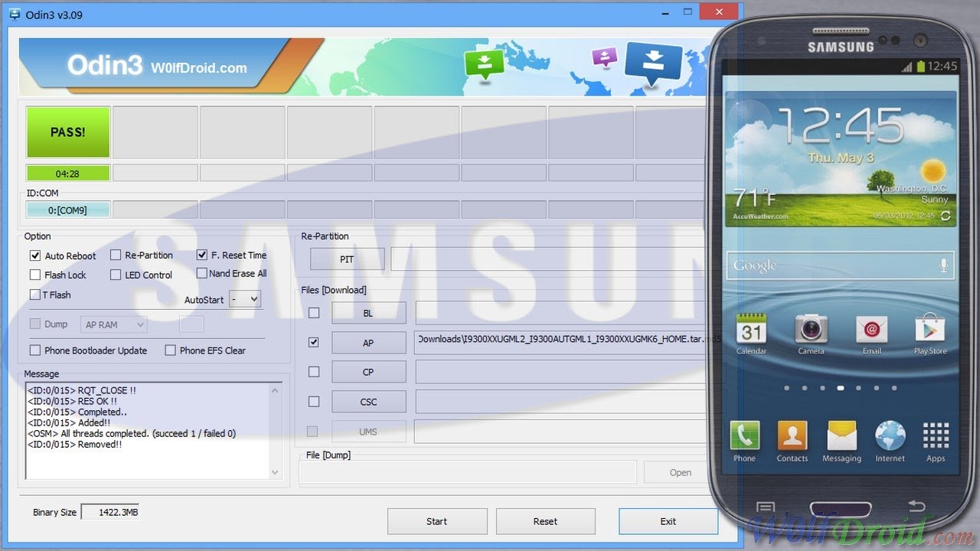
Task: Click the Odin3 title bar app icon
Action: [14, 13]
